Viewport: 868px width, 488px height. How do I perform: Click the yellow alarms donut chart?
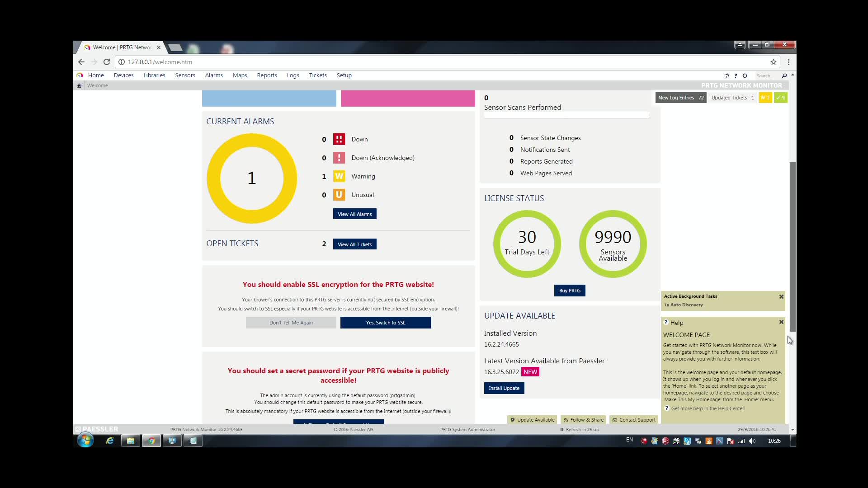click(x=252, y=178)
